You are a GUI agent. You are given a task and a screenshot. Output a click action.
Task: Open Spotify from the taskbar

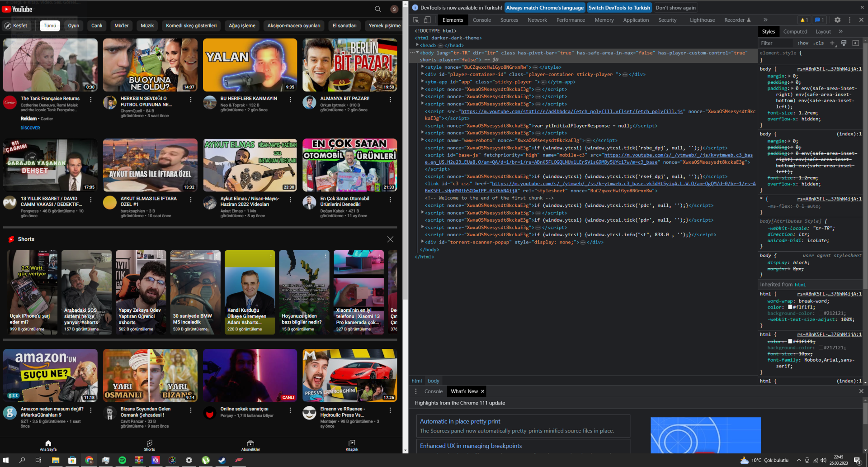122,460
